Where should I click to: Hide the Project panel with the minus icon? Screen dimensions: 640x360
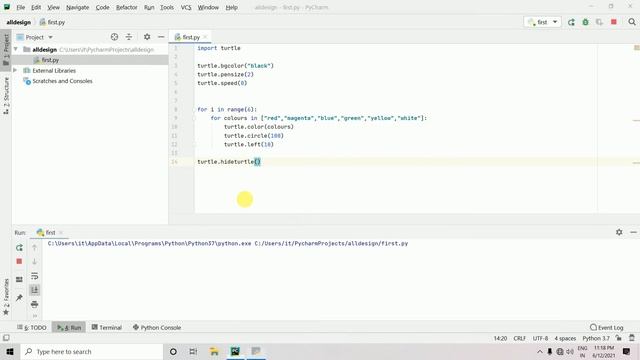point(161,37)
